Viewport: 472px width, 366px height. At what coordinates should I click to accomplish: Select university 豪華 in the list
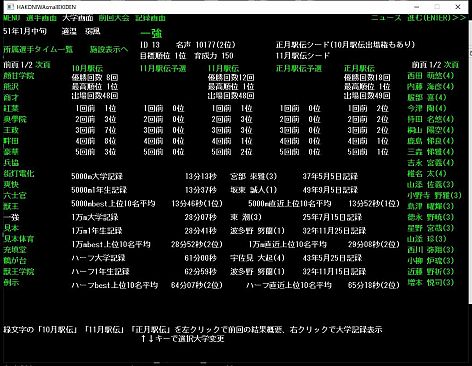(11, 152)
